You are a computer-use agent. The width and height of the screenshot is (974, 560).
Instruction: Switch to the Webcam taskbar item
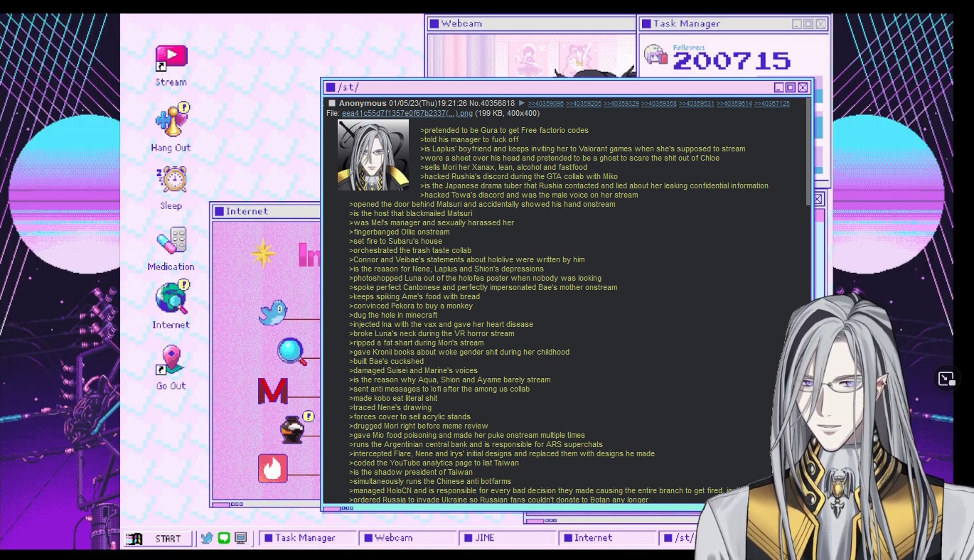click(x=407, y=538)
